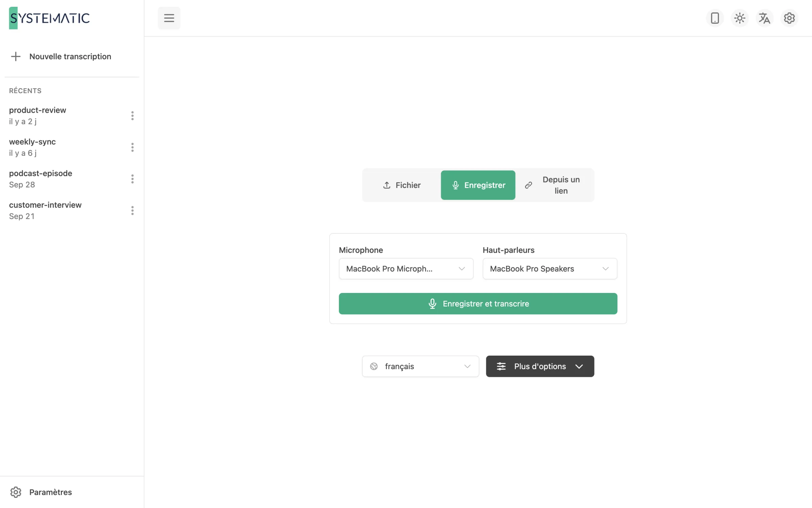Open options menu for customer-interview
Image resolution: width=812 pixels, height=508 pixels.
pyautogui.click(x=132, y=210)
